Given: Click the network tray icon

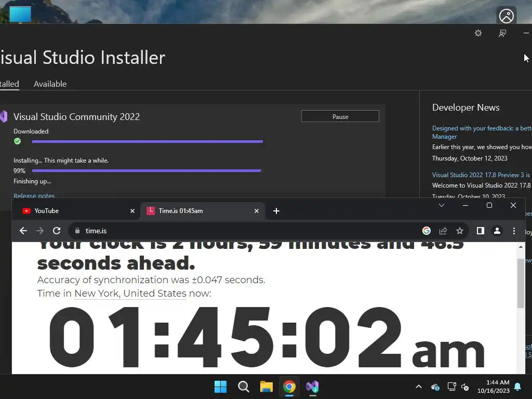Looking at the screenshot, I should point(451,387).
